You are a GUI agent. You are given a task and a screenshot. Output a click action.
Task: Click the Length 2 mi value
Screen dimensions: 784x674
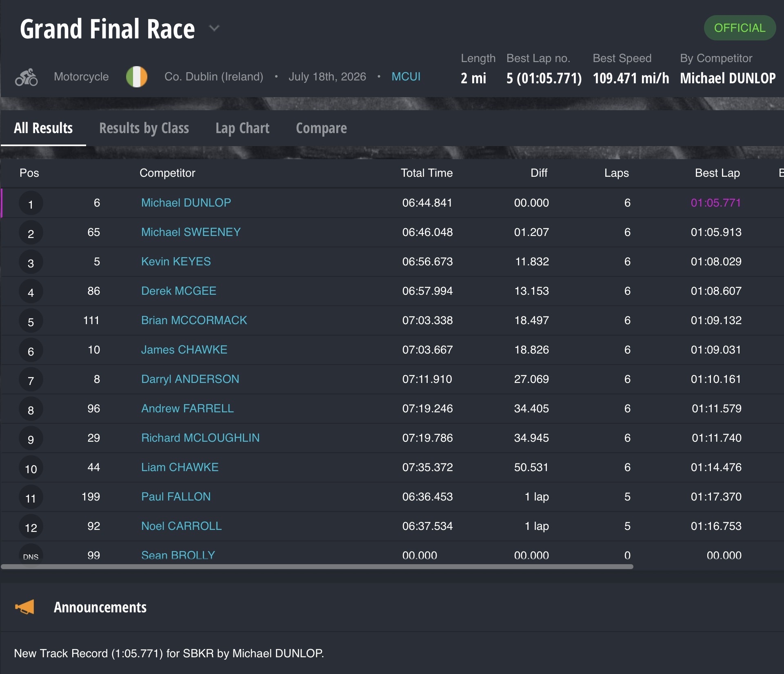pyautogui.click(x=473, y=78)
